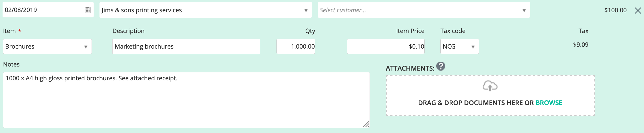Image resolution: width=644 pixels, height=133 pixels.
Task: Click the date field showing 02/08/2019
Action: pyautogui.click(x=48, y=10)
